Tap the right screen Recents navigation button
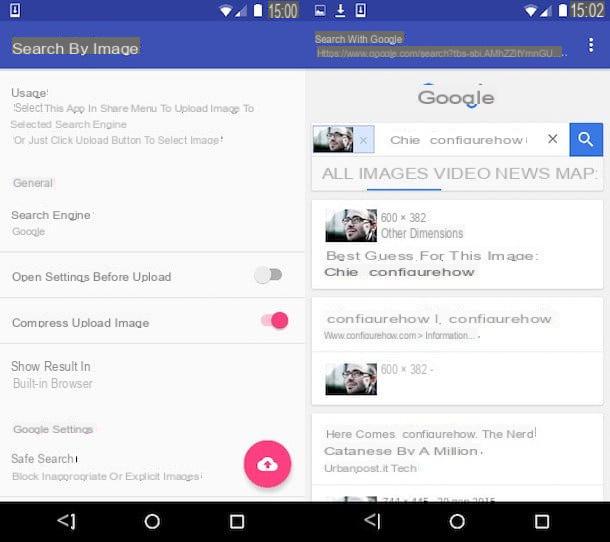This screenshot has width=610, height=542. coord(542,521)
